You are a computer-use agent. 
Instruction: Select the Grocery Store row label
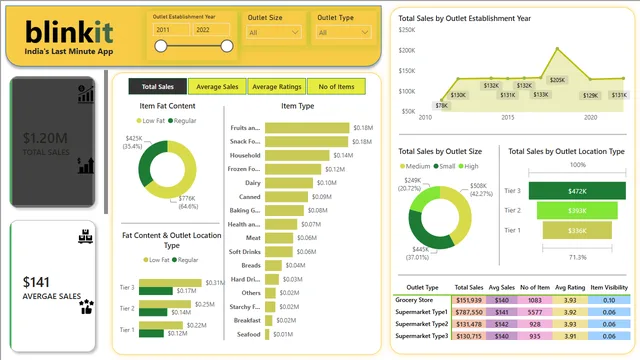(x=414, y=300)
